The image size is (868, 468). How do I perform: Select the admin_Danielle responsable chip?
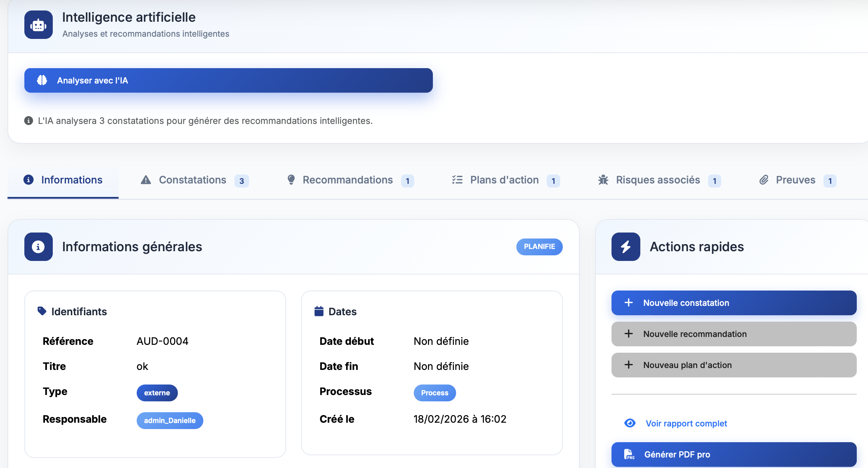170,420
